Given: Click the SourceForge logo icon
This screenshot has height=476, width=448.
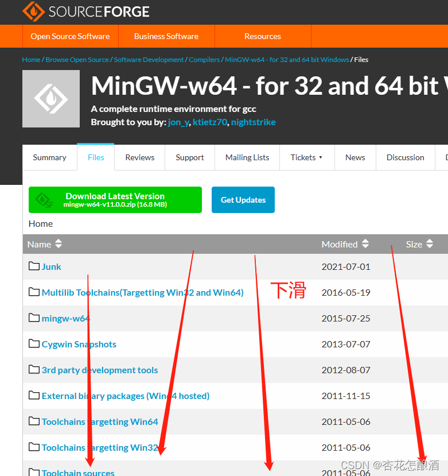Looking at the screenshot, I should pos(33,11).
